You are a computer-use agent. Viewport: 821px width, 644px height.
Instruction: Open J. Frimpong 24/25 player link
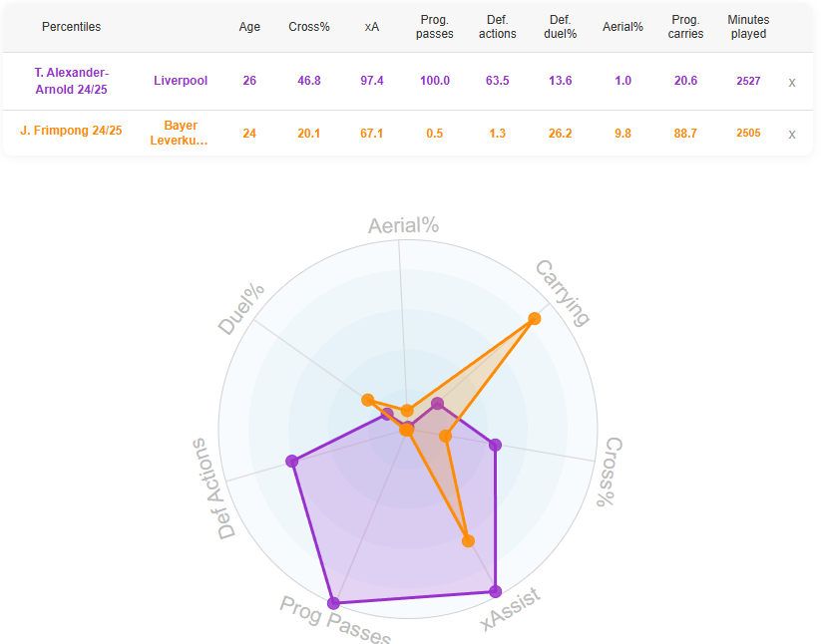click(71, 131)
